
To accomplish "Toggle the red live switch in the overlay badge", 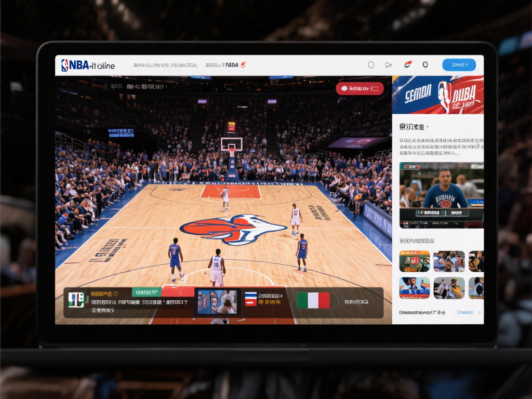I will pos(375,88).
